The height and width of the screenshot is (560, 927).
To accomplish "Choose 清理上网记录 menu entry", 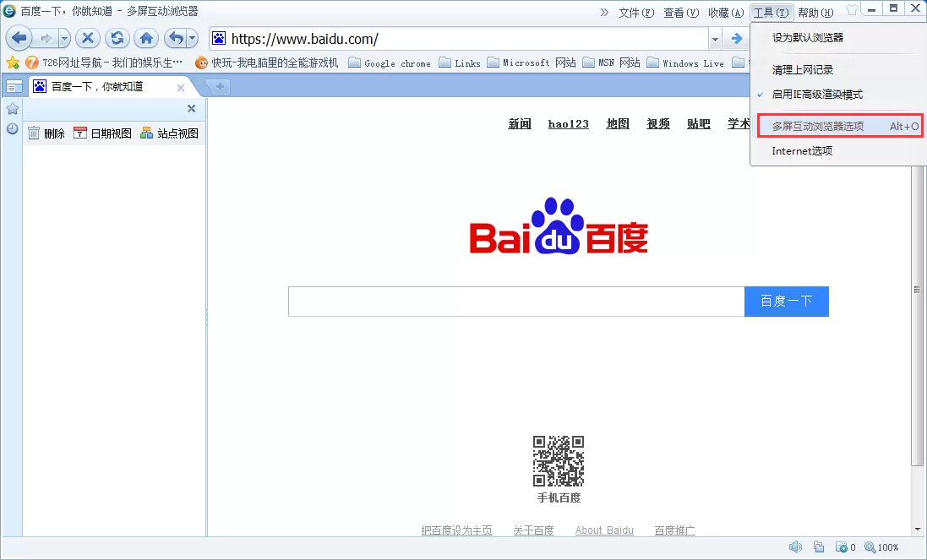I will click(837, 70).
